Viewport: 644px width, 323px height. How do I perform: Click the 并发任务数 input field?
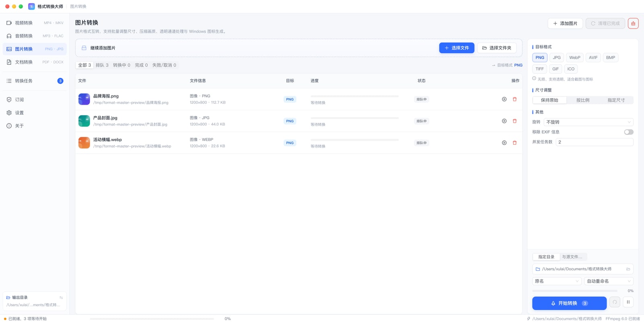(x=594, y=142)
